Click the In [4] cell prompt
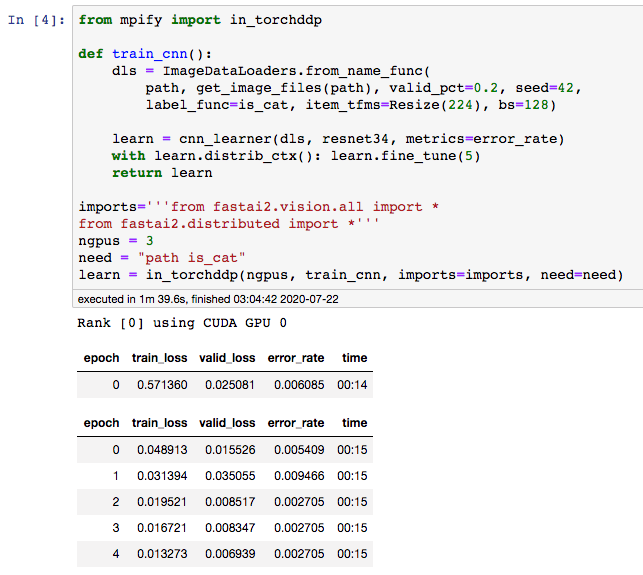This screenshot has width=643, height=575. [37, 20]
